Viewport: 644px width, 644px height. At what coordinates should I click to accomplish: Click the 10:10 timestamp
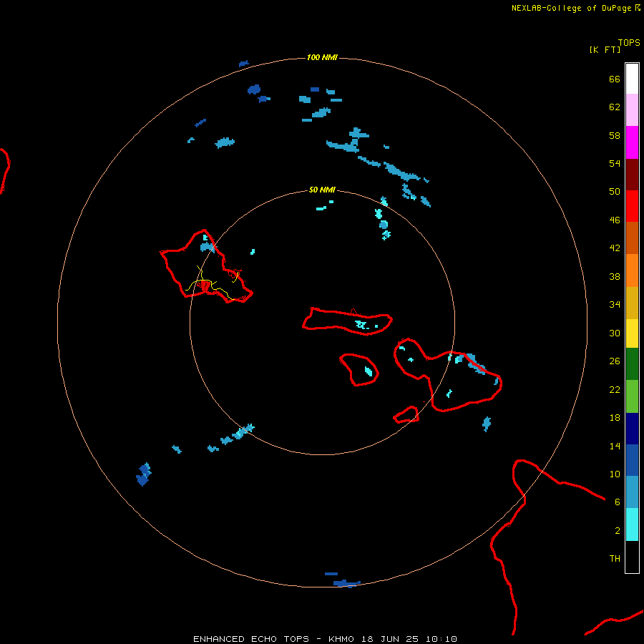pyautogui.click(x=441, y=639)
